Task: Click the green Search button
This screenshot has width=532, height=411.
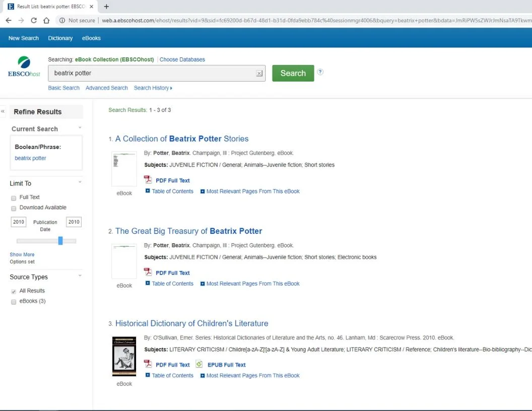Action: click(x=293, y=73)
